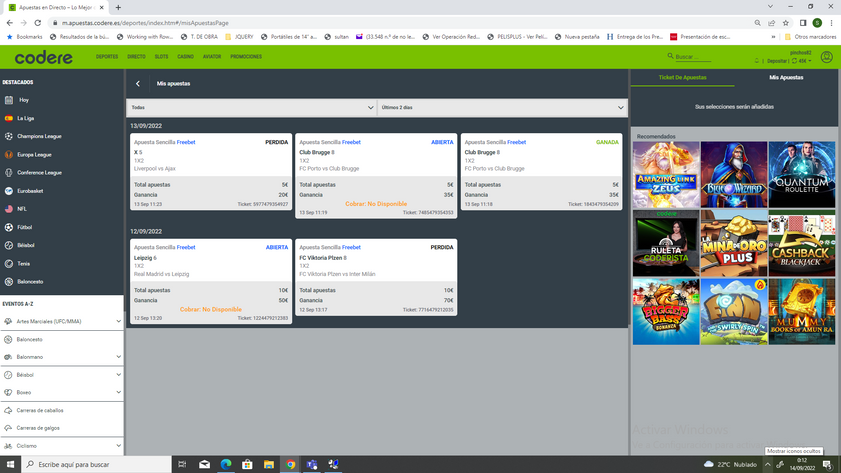The width and height of the screenshot is (841, 473).
Task: Open the balance dropdown arrow in header
Action: tap(810, 61)
